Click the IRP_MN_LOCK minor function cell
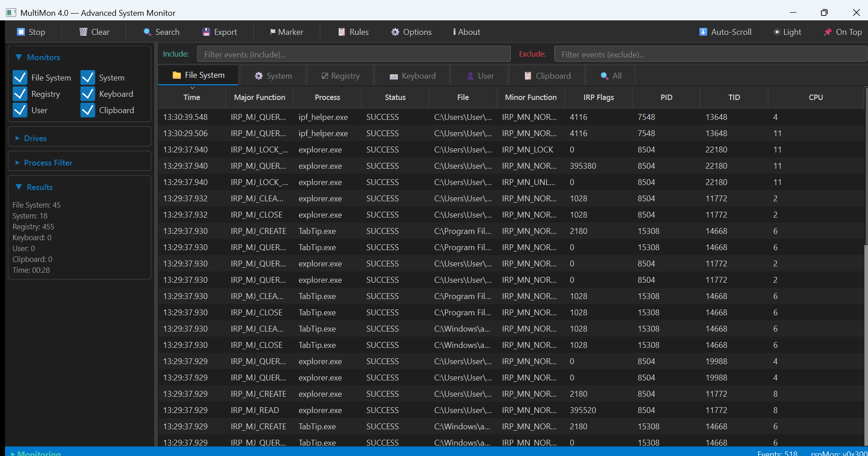Screen dimensions: 868x456 [528, 150]
